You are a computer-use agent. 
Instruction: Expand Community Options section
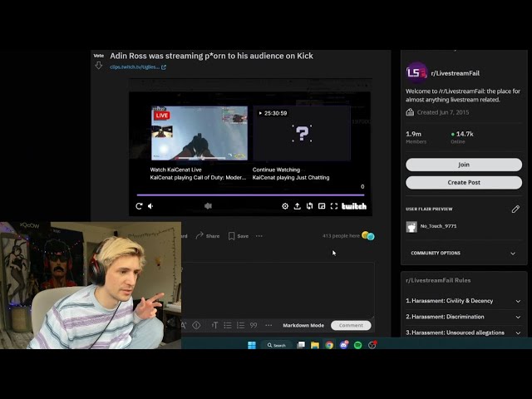(464, 253)
